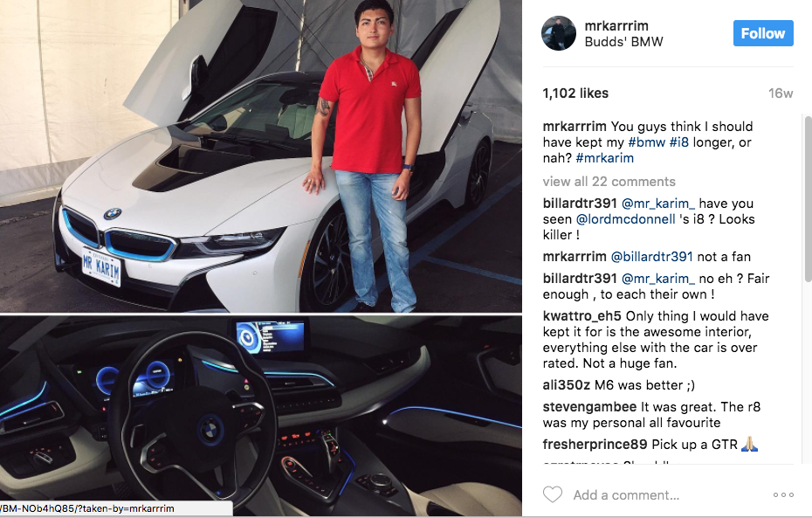Click the @billardtr391 mention in the reply
This screenshot has width=812, height=518.
651,257
